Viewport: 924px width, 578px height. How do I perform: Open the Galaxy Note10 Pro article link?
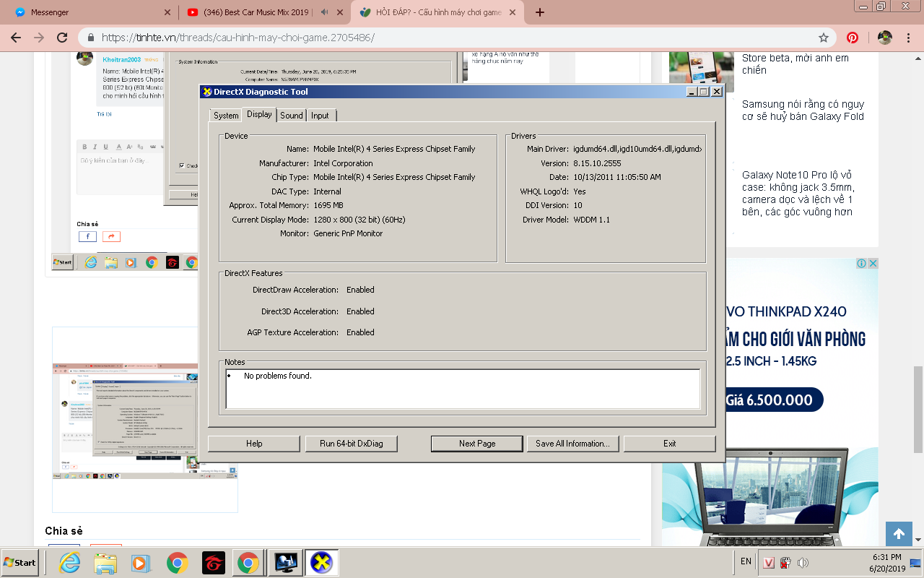tap(798, 194)
